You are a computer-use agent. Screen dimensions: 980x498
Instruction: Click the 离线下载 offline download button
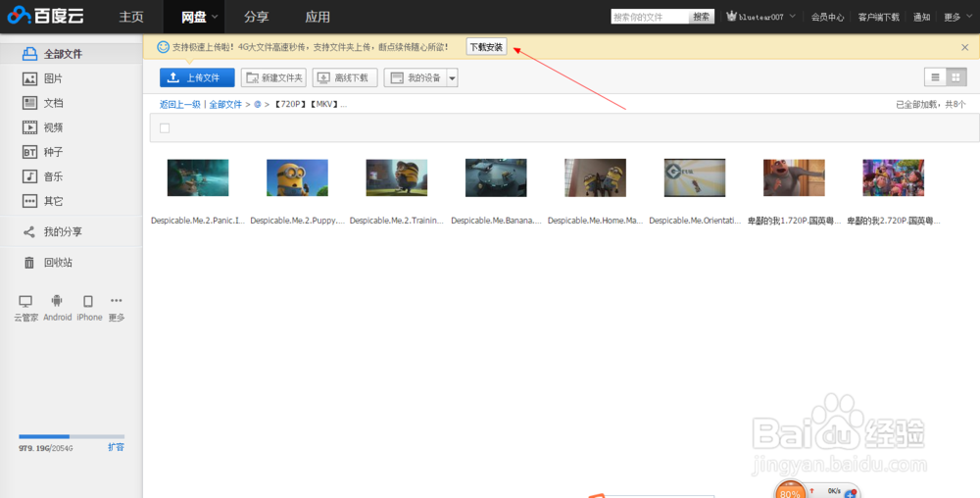coord(345,77)
